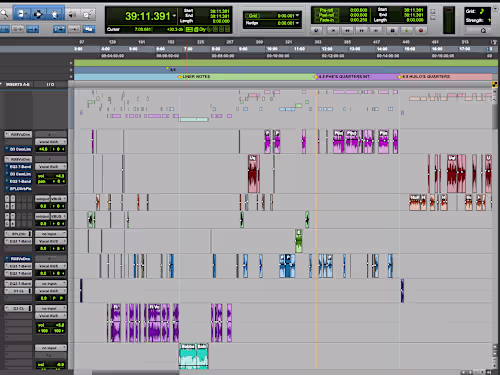
Task: Click the LINER NOTES marker
Action: point(196,77)
